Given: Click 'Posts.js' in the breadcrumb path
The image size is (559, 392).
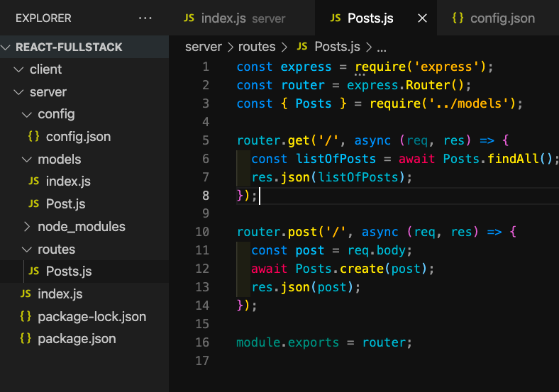Looking at the screenshot, I should [x=337, y=47].
